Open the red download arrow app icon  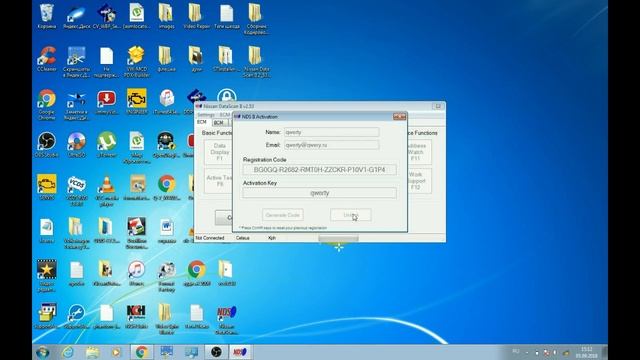click(106, 102)
